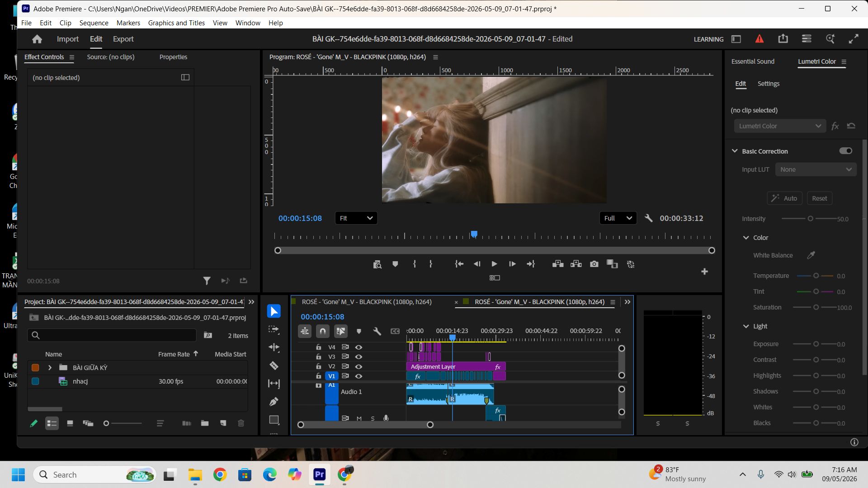Select the Selection tool arrow
The width and height of the screenshot is (868, 488).
point(274,311)
